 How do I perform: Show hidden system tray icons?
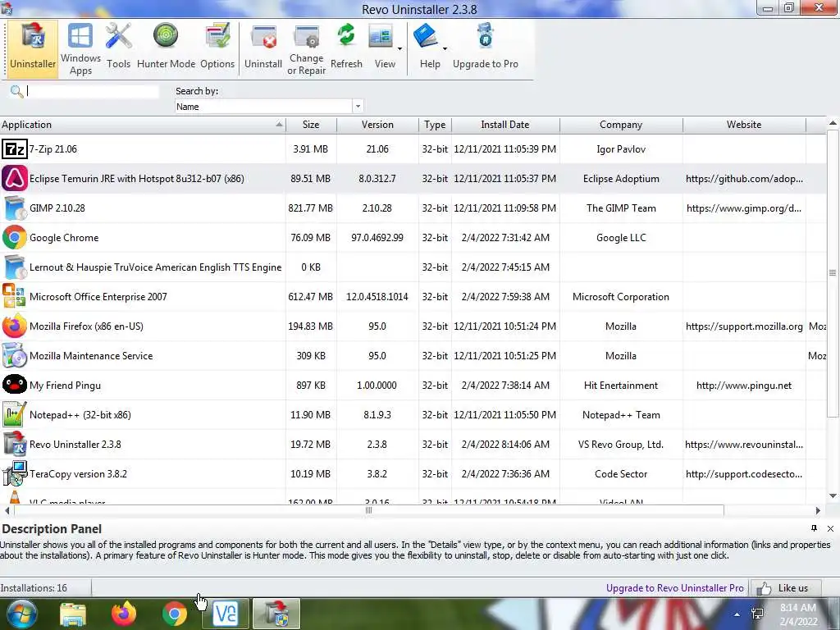[x=737, y=614]
